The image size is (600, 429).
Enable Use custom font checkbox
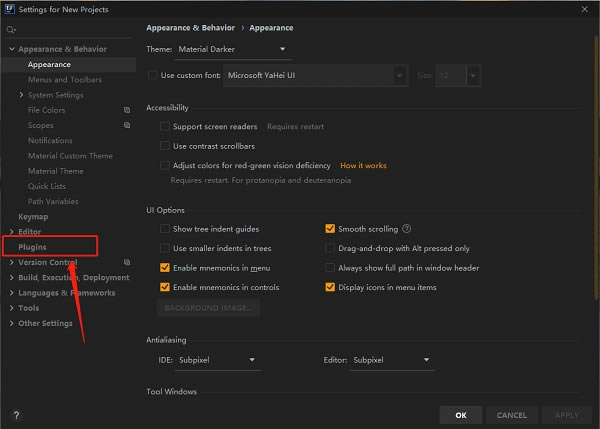click(152, 75)
